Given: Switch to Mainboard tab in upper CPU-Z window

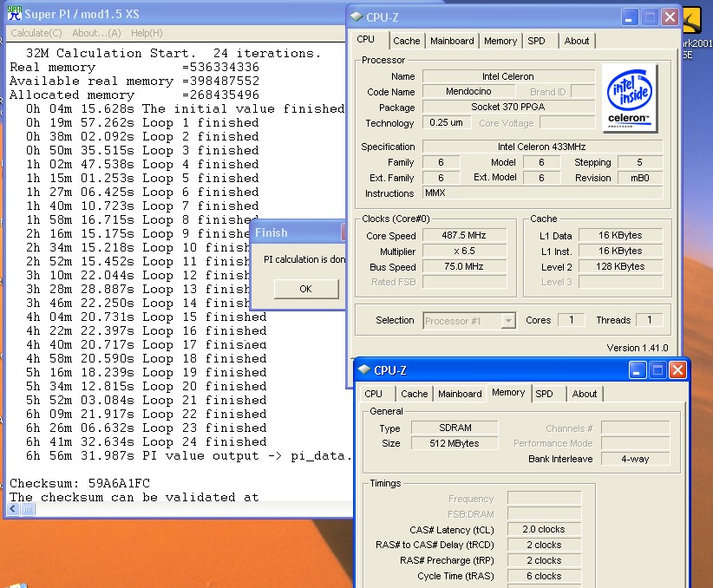Looking at the screenshot, I should [x=452, y=41].
